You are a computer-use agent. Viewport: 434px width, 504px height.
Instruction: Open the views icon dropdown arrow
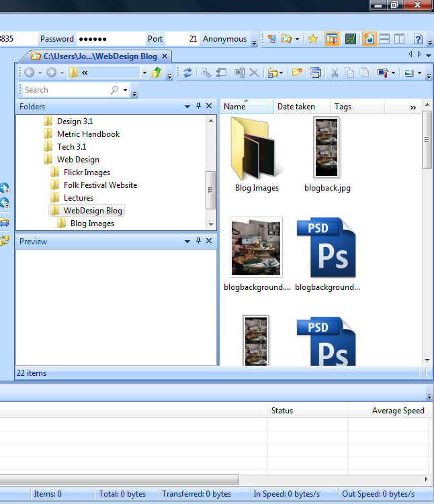tap(419, 73)
